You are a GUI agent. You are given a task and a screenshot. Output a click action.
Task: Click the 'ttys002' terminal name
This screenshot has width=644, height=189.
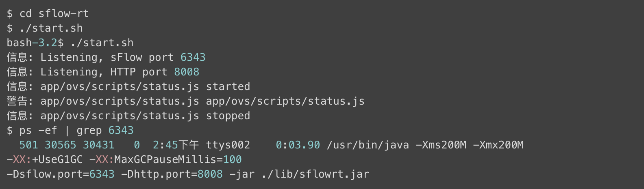click(x=228, y=145)
